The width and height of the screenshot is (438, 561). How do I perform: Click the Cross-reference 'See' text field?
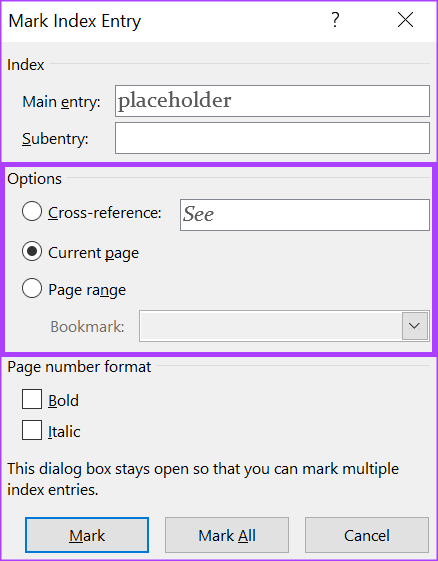click(x=305, y=215)
